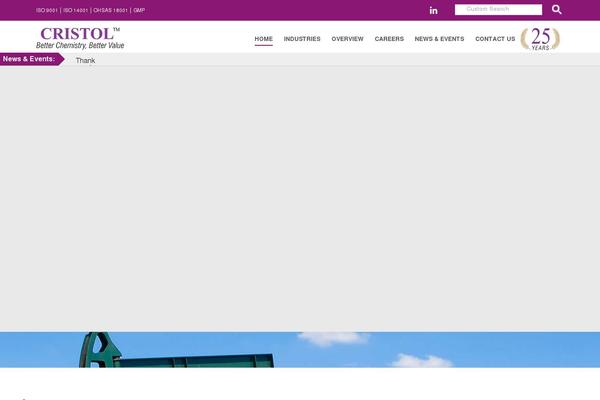Image resolution: width=600 pixels, height=400 pixels.
Task: Go to the HOME menu item
Action: [x=264, y=39]
